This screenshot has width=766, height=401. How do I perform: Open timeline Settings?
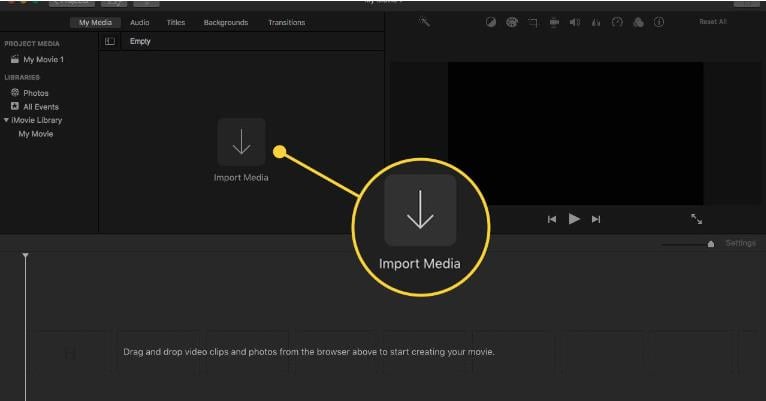tap(741, 243)
